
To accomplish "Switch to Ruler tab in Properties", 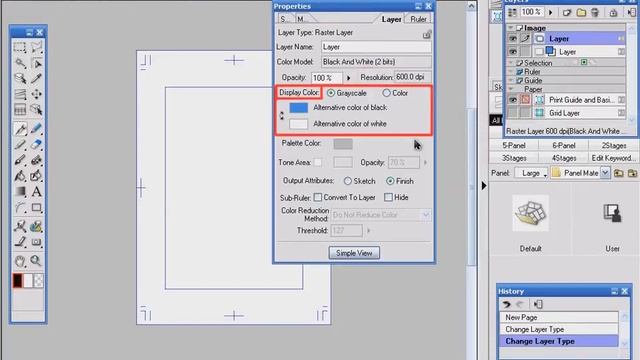I will click(x=418, y=19).
